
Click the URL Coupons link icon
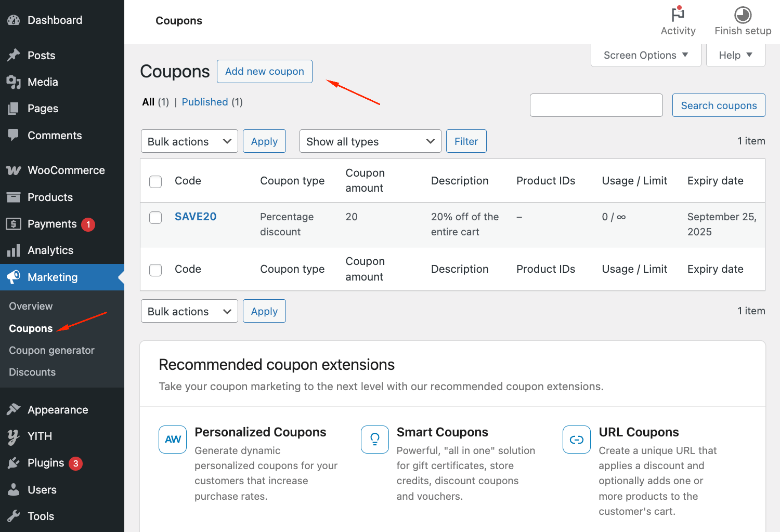point(576,440)
